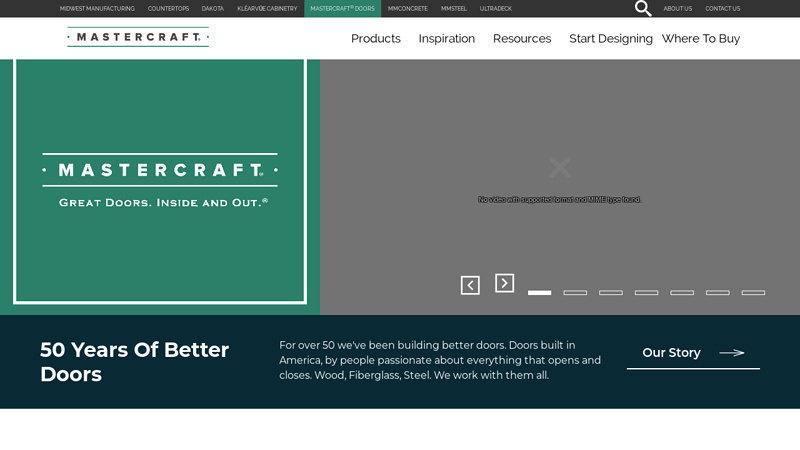Viewport: 800px width, 450px height.
Task: Switch to Klearvue Cabinetry brand tab
Action: [x=267, y=9]
